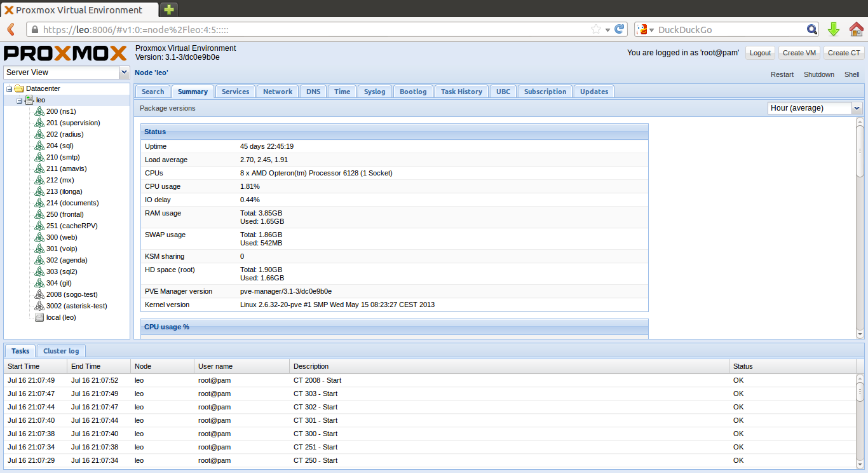Open the Server View dropdown

124,72
